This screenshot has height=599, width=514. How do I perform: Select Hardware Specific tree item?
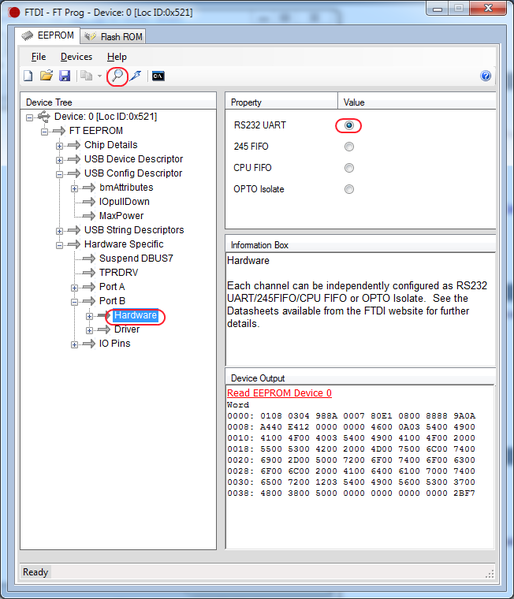pos(124,244)
